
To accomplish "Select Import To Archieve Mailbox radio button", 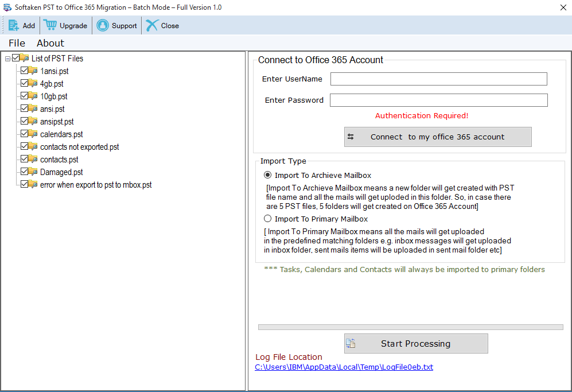I will 268,175.
